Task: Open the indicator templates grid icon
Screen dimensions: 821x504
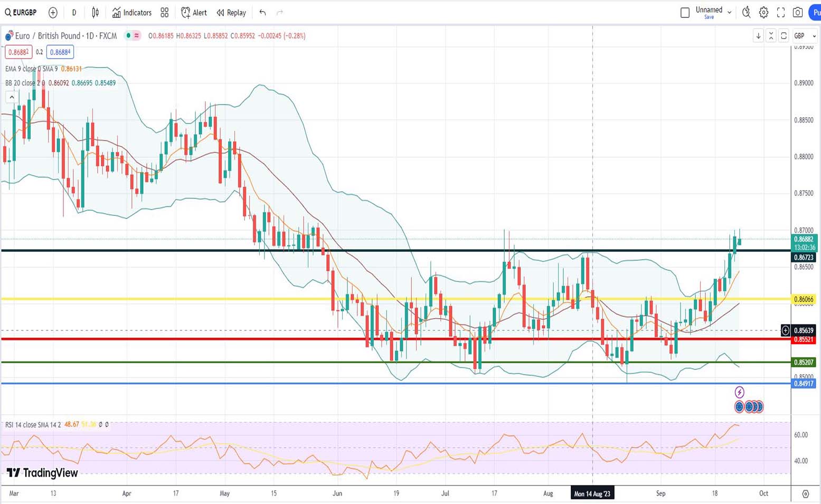Action: 165,13
